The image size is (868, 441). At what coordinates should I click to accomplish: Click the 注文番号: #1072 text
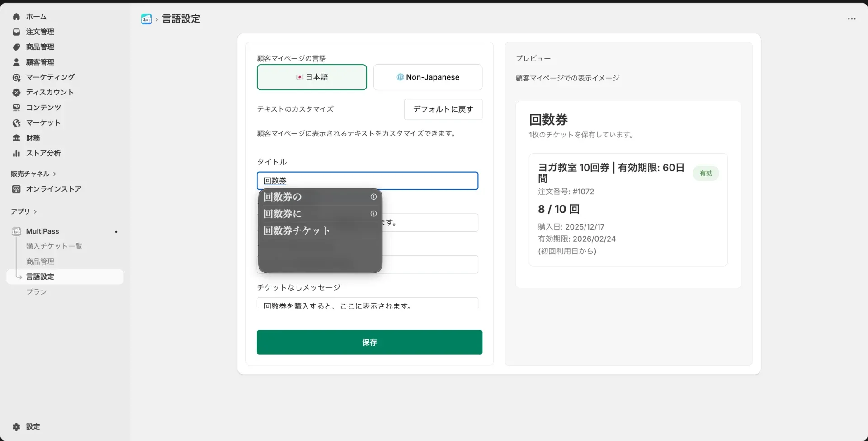[566, 192]
